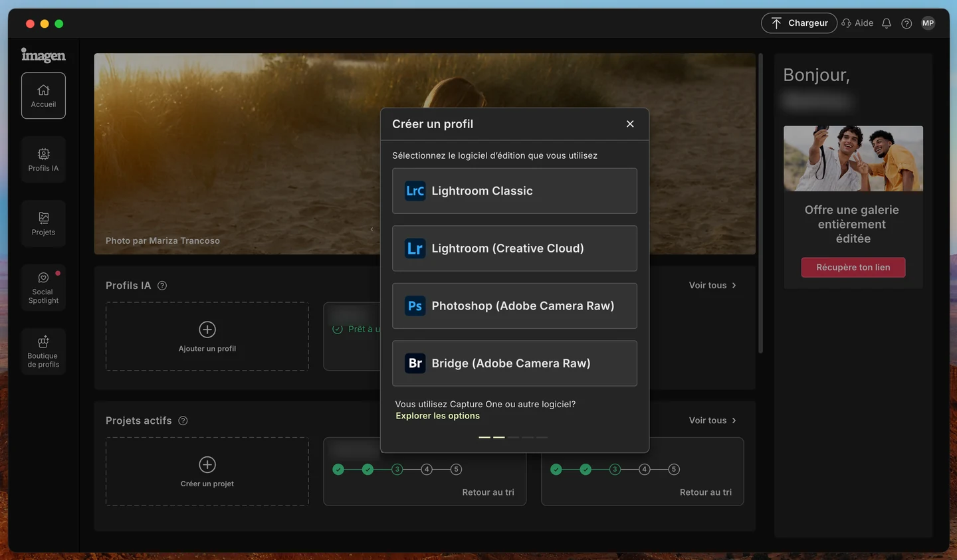The height and width of the screenshot is (560, 957).
Task: Open the gallery promo photo of two men
Action: pos(853,159)
